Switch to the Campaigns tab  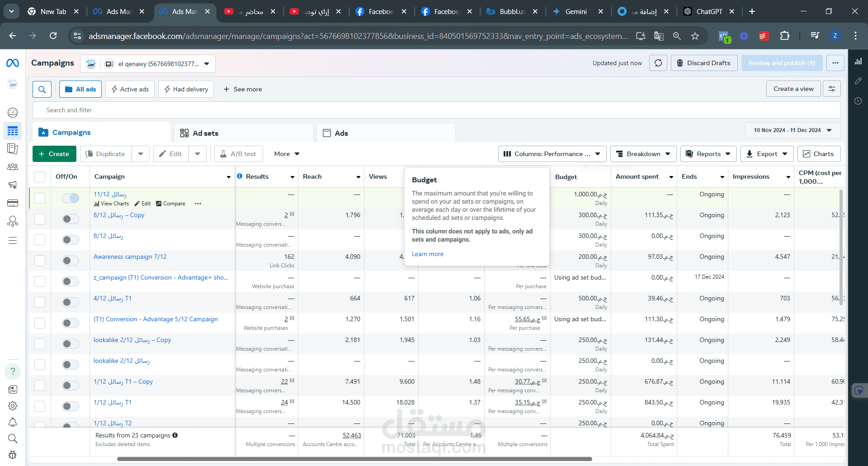pyautogui.click(x=102, y=133)
